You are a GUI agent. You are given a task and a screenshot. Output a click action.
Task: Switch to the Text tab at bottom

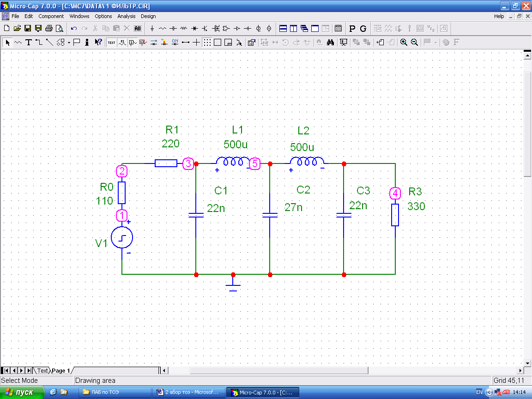(x=42, y=370)
